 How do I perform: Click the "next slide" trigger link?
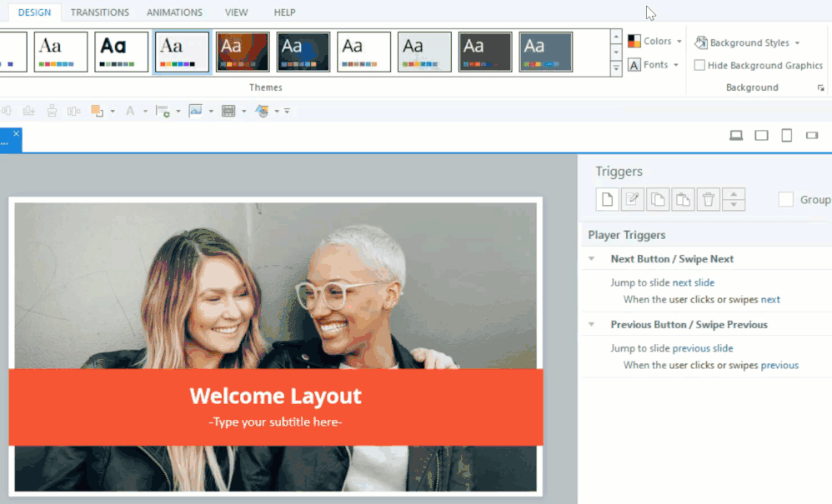[x=693, y=282]
